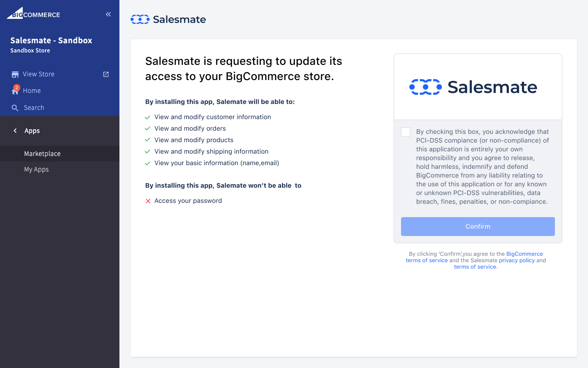Select the Home menu label
The height and width of the screenshot is (368, 588).
32,91
